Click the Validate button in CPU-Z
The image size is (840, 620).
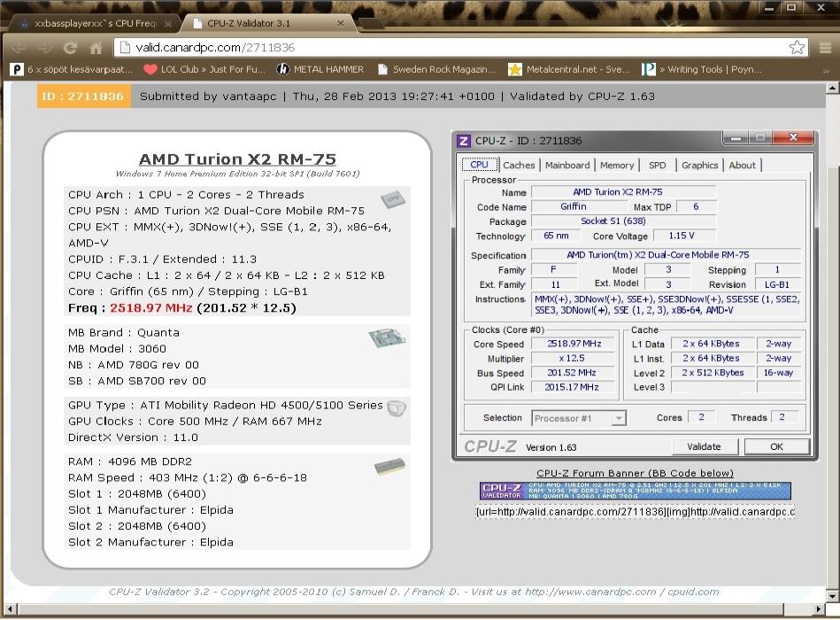tap(705, 446)
